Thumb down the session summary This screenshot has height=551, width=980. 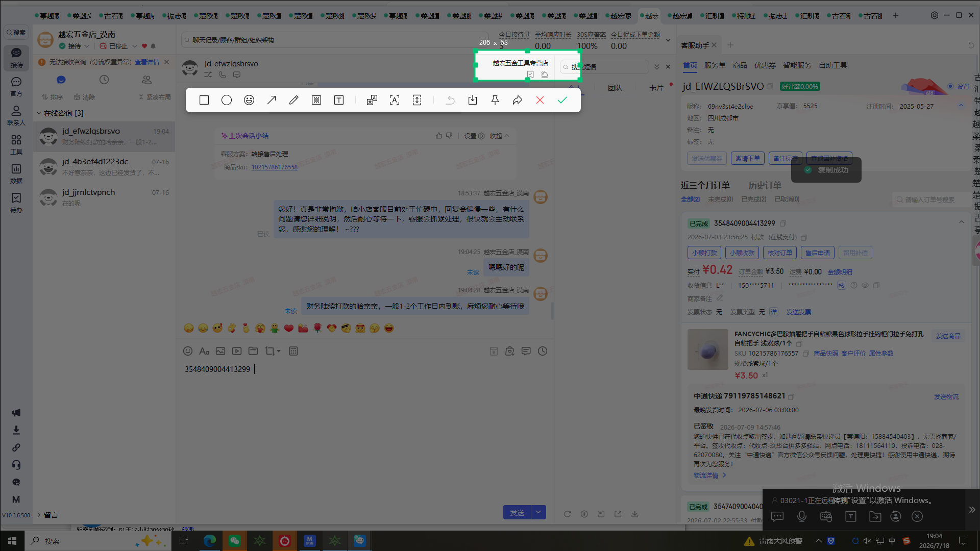coord(449,136)
